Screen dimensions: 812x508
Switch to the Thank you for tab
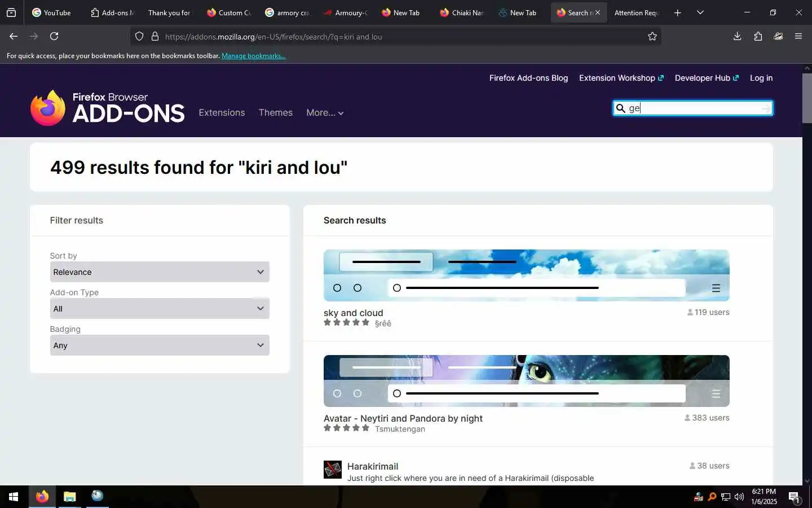tap(170, 12)
